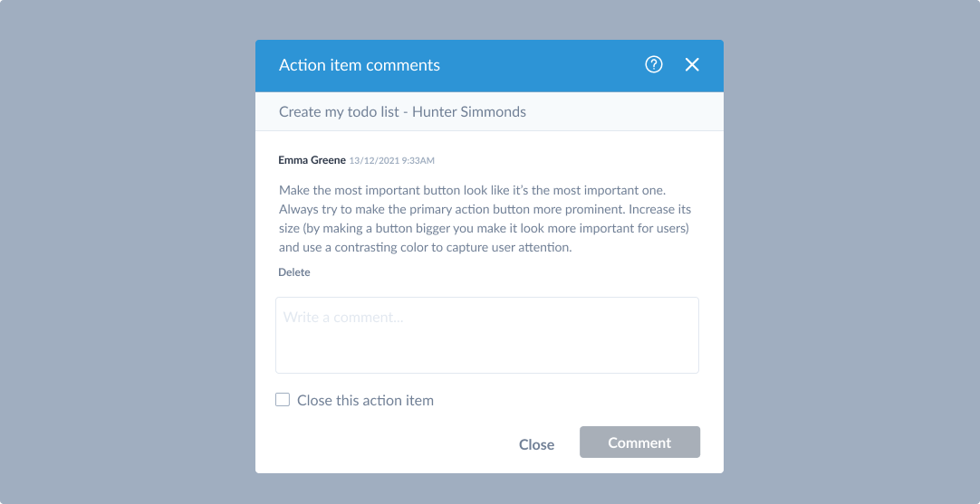980x504 pixels.
Task: Click the 'Write a comment...' placeholder text
Action: [344, 318]
